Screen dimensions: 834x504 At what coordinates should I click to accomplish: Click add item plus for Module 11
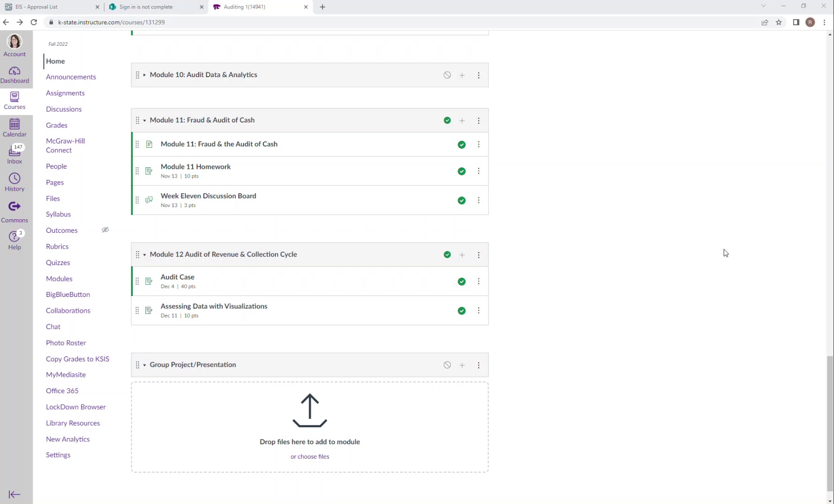tap(462, 121)
